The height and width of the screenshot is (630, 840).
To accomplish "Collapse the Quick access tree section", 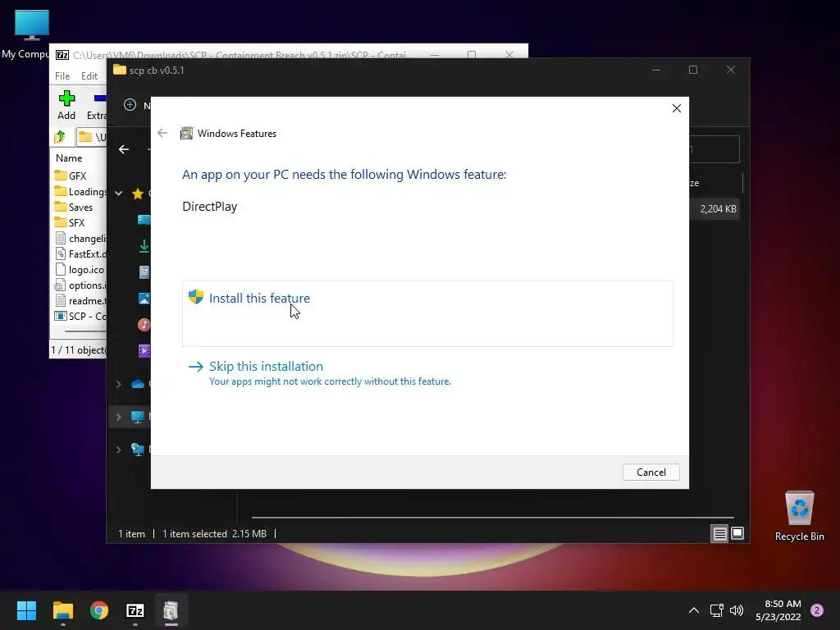I will (118, 194).
